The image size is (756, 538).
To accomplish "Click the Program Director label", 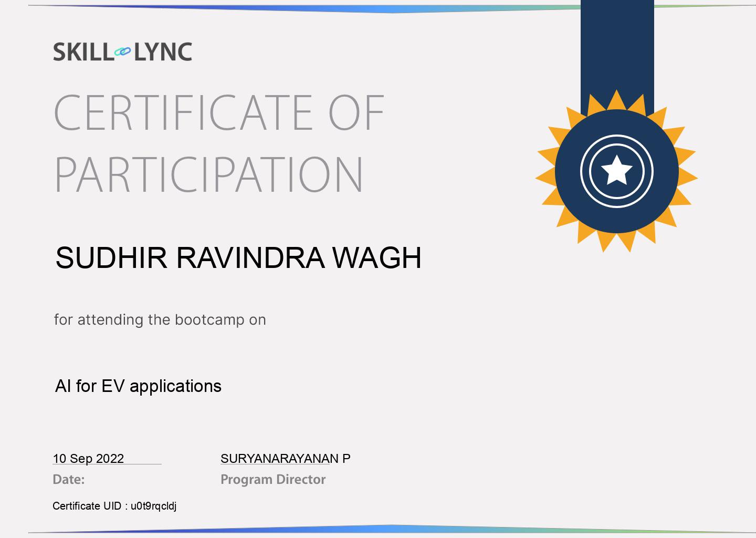I will point(272,479).
